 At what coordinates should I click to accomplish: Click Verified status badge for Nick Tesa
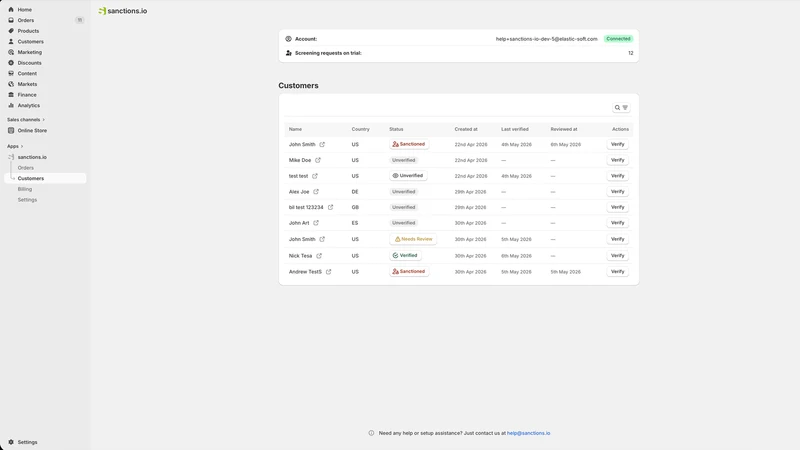(x=405, y=256)
